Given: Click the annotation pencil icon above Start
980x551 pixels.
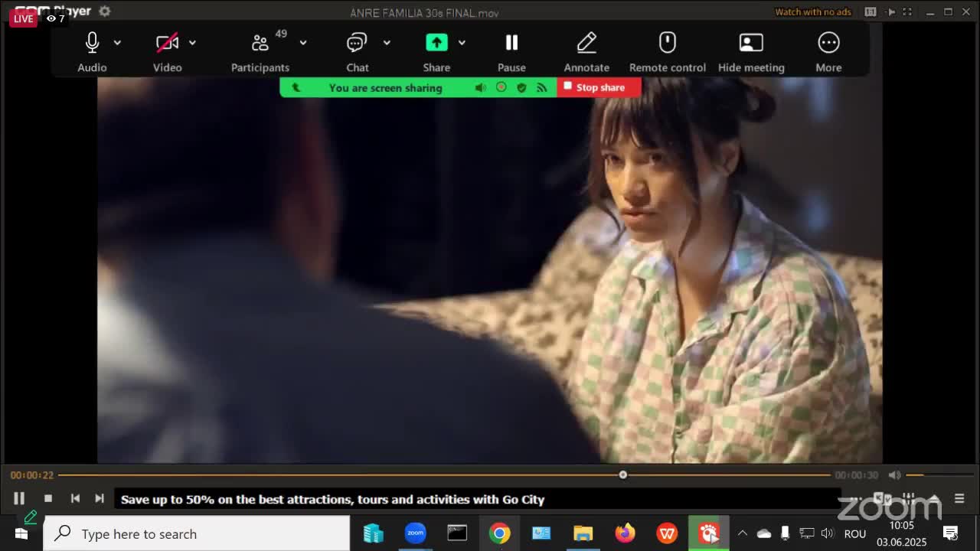Looking at the screenshot, I should [x=31, y=518].
